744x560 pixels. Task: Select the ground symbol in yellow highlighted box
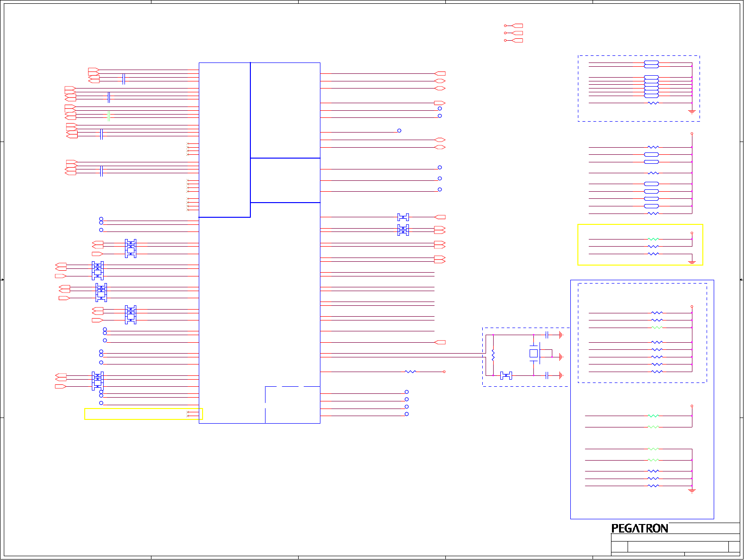pos(692,262)
